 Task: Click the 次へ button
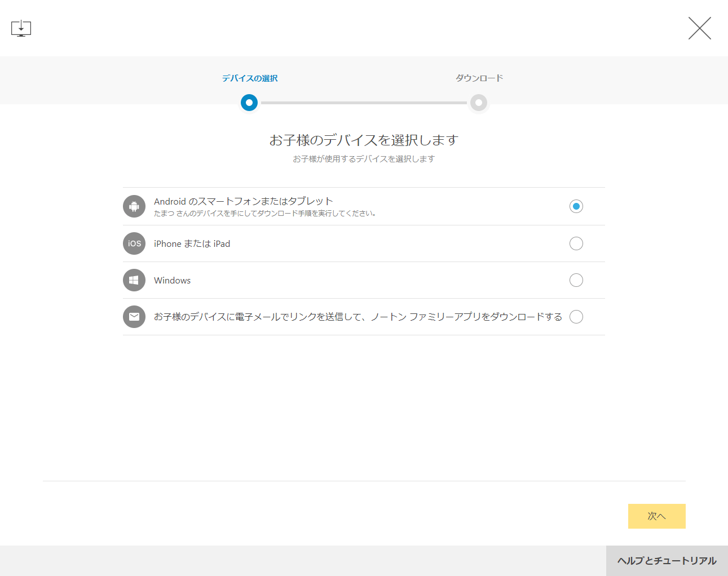click(x=656, y=516)
